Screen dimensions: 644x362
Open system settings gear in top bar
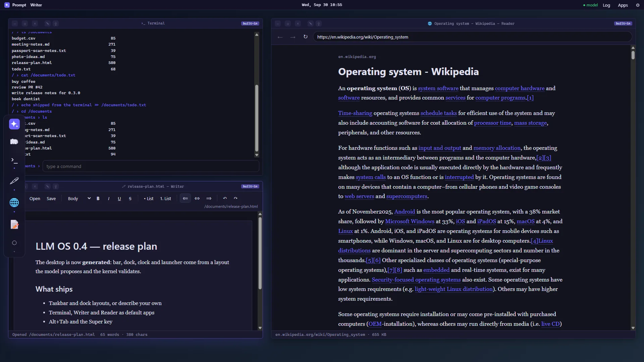(x=638, y=5)
